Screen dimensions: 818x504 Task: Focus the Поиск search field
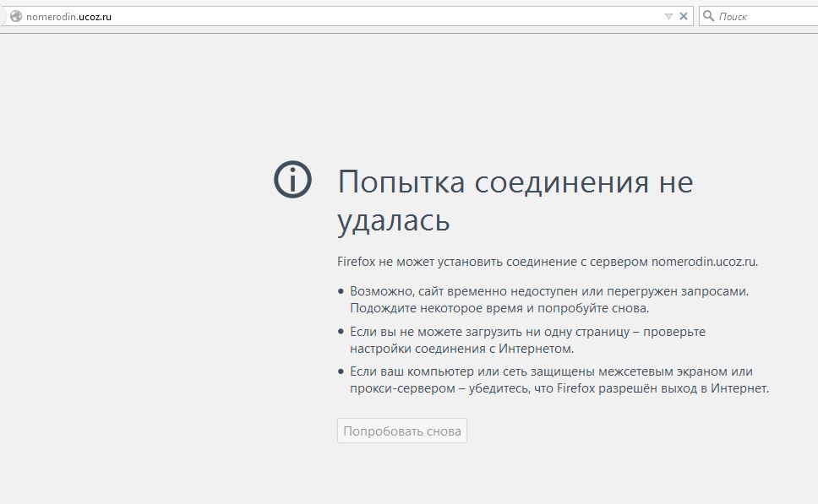(759, 16)
